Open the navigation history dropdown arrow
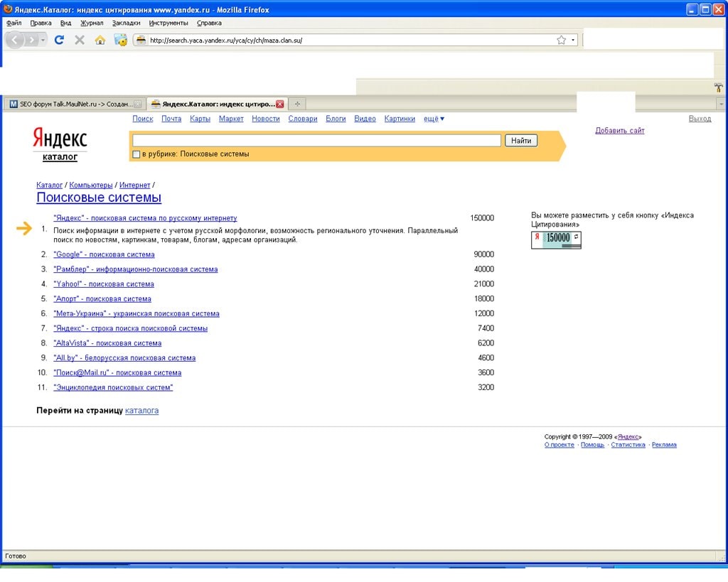Screen dimensions: 728x582 (x=43, y=41)
